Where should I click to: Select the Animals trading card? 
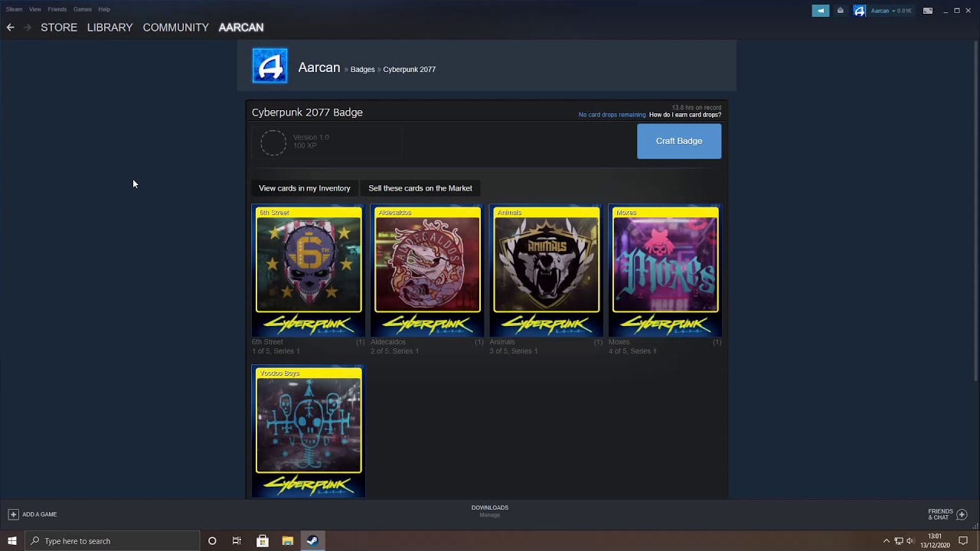(x=546, y=271)
